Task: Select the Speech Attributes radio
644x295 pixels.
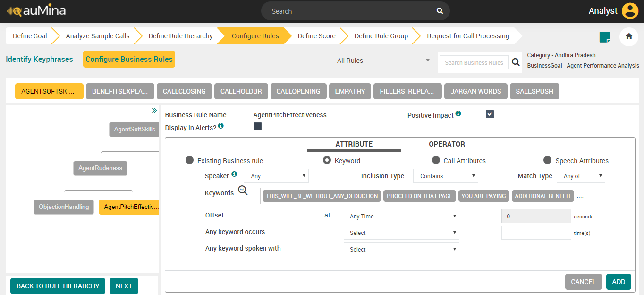Action: tap(548, 160)
